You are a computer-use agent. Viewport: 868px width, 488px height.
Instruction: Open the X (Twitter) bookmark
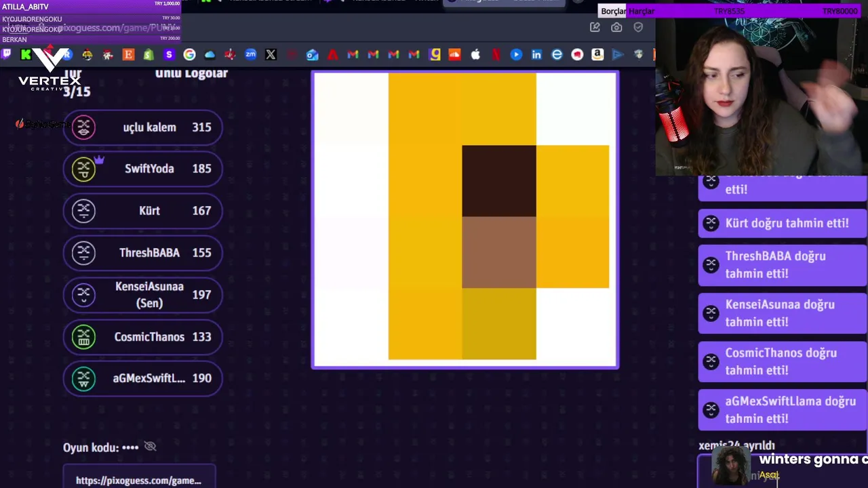tap(271, 55)
